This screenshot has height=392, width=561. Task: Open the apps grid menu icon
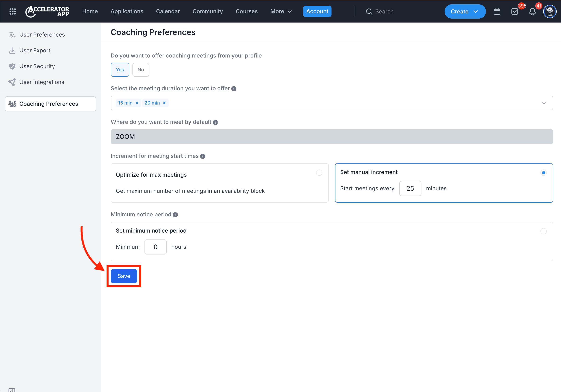pyautogui.click(x=12, y=11)
